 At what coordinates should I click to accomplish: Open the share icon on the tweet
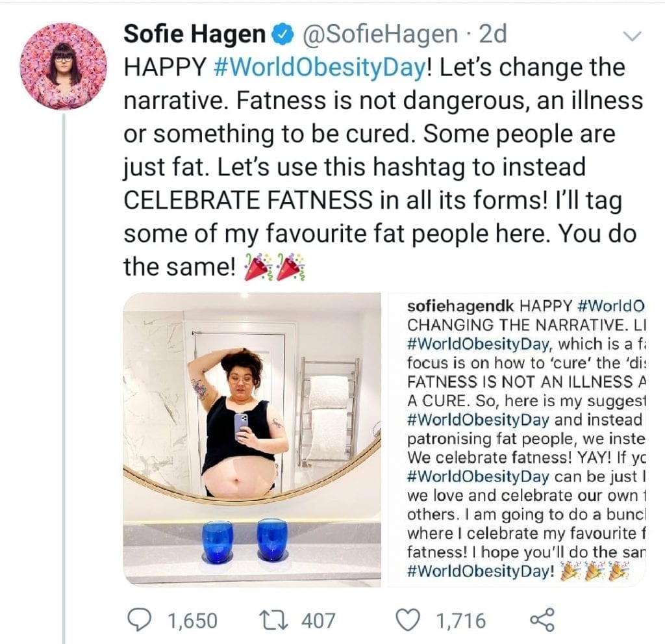click(542, 619)
